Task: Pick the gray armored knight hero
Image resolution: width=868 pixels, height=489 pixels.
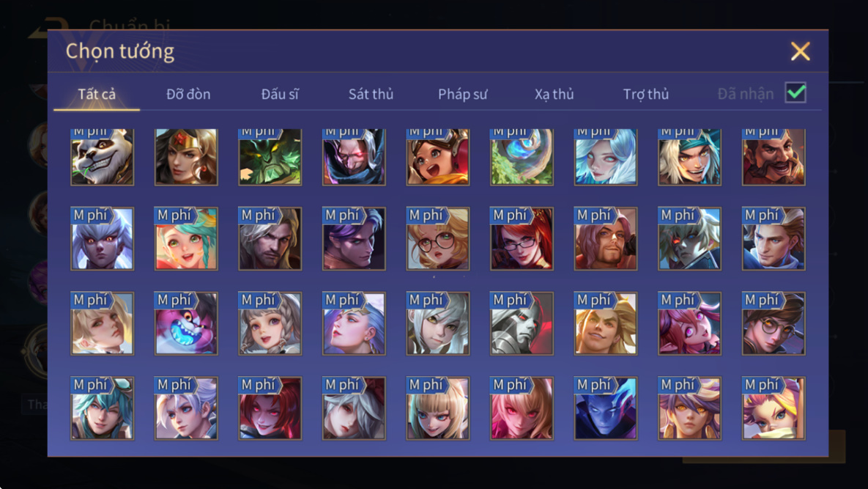Action: coord(522,323)
